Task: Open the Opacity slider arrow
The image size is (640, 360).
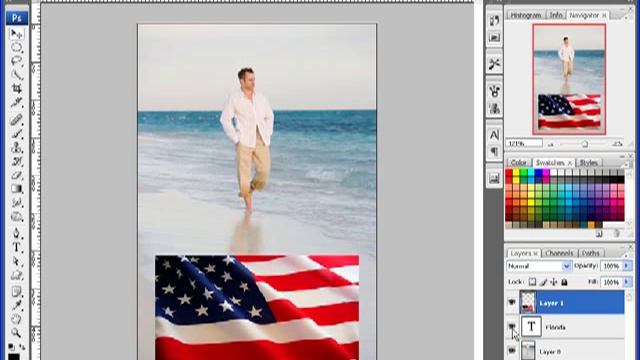Action: [x=627, y=266]
